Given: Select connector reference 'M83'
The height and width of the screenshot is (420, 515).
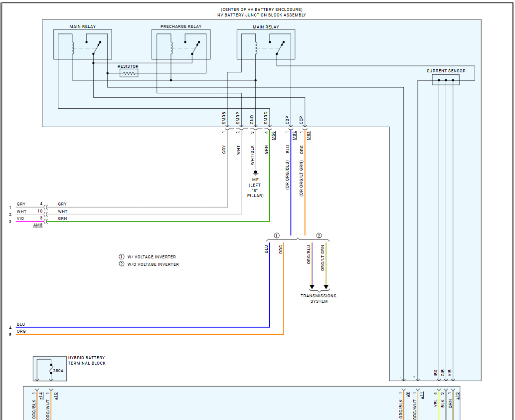Looking at the screenshot, I should click(309, 135).
